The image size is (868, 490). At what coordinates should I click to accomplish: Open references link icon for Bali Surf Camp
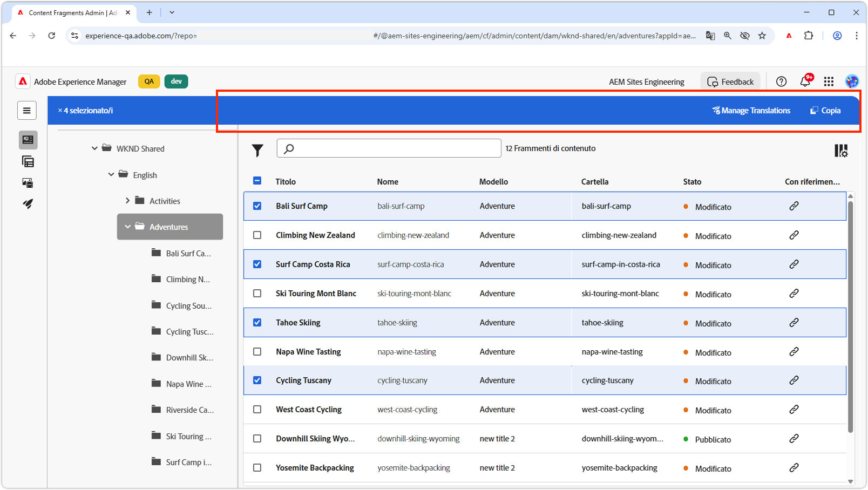[x=794, y=206]
